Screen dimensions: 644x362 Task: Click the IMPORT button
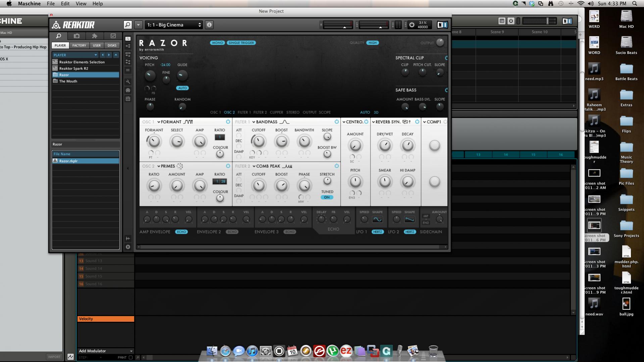54,357
